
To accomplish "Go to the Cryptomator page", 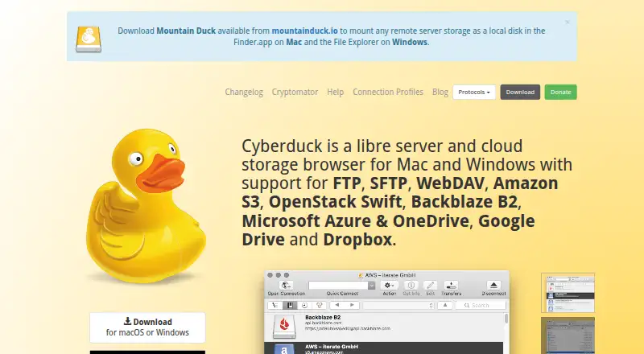I will [295, 92].
